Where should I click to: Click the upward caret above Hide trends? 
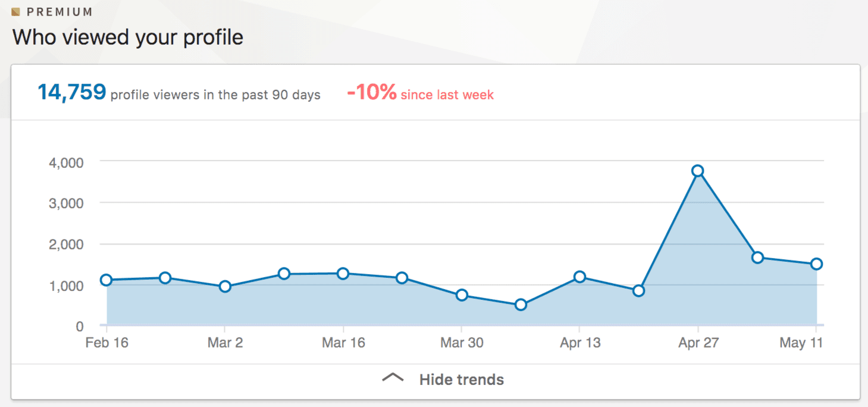(392, 378)
